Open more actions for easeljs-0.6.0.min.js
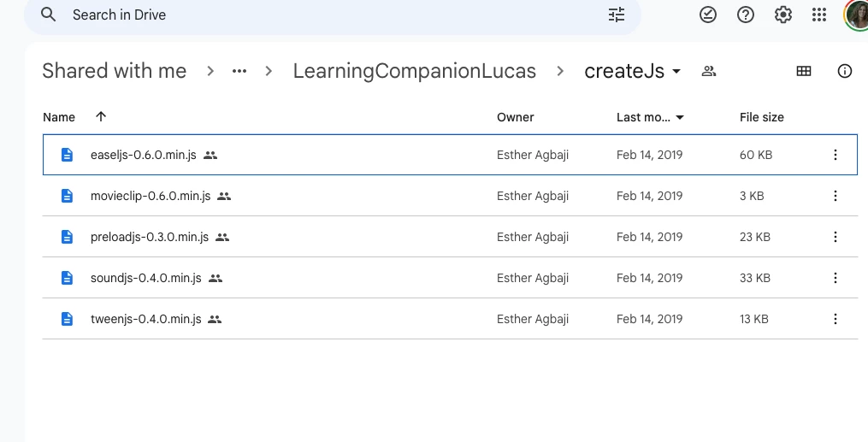The image size is (868, 442). point(836,155)
